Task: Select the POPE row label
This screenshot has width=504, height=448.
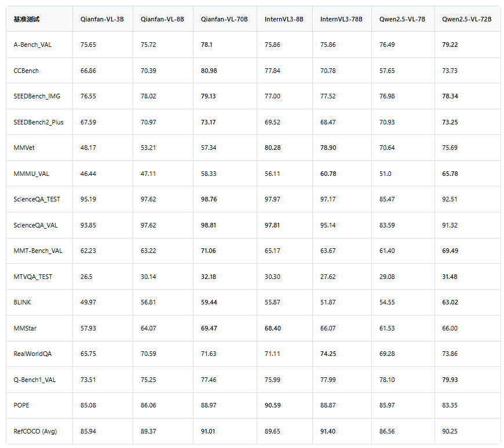Action: tap(21, 405)
